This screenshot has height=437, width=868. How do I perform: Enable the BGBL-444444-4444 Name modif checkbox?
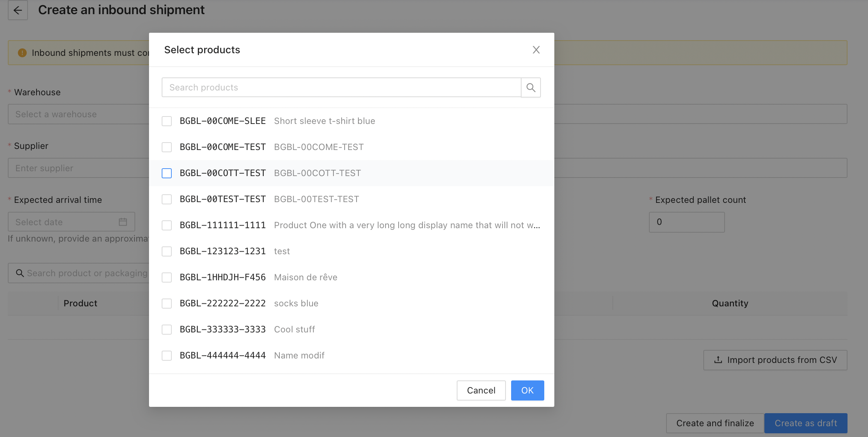[x=167, y=356]
